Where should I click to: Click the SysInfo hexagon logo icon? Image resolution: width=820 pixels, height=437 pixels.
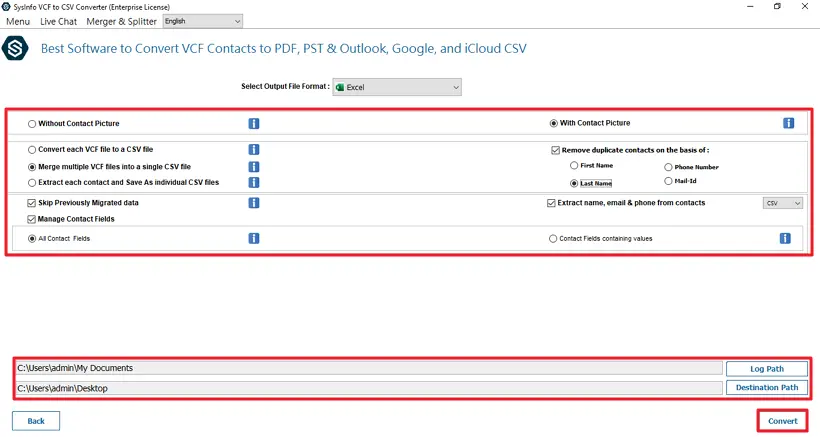15,49
